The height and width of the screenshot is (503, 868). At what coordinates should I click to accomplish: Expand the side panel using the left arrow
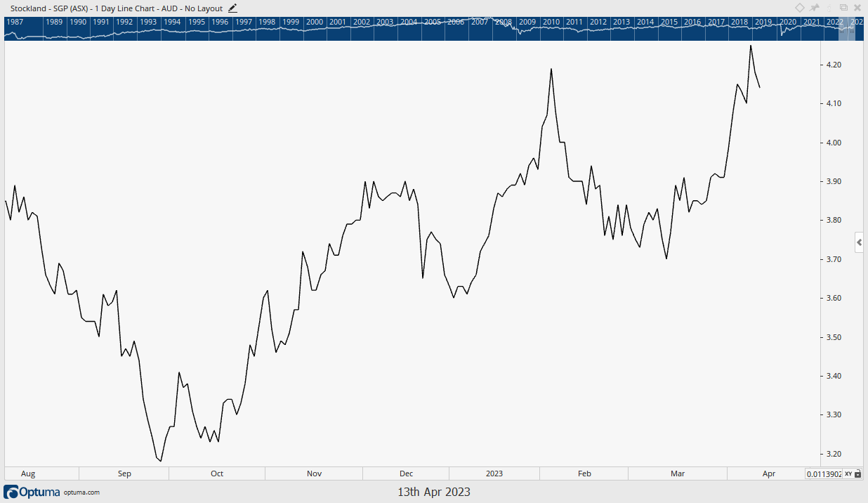point(859,242)
